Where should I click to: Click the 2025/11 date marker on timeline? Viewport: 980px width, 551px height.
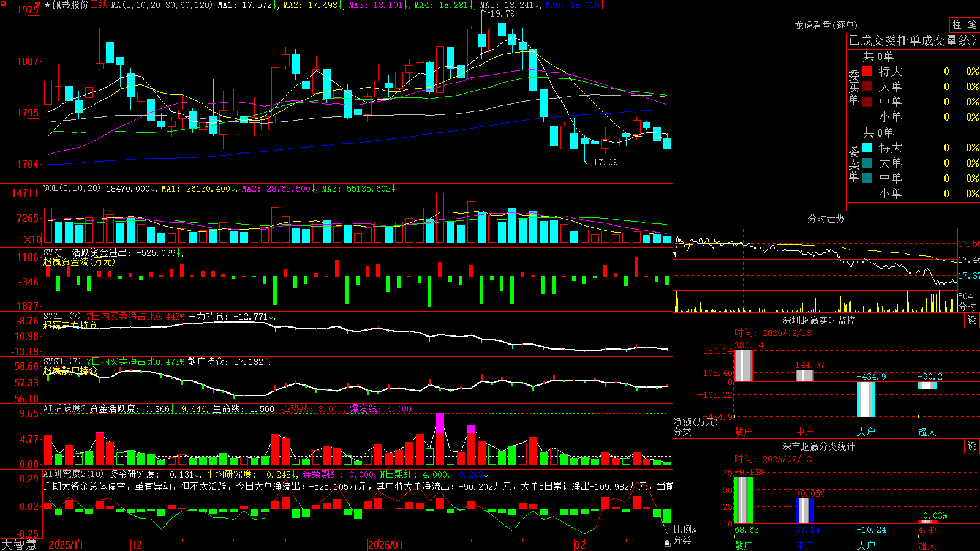[x=66, y=545]
